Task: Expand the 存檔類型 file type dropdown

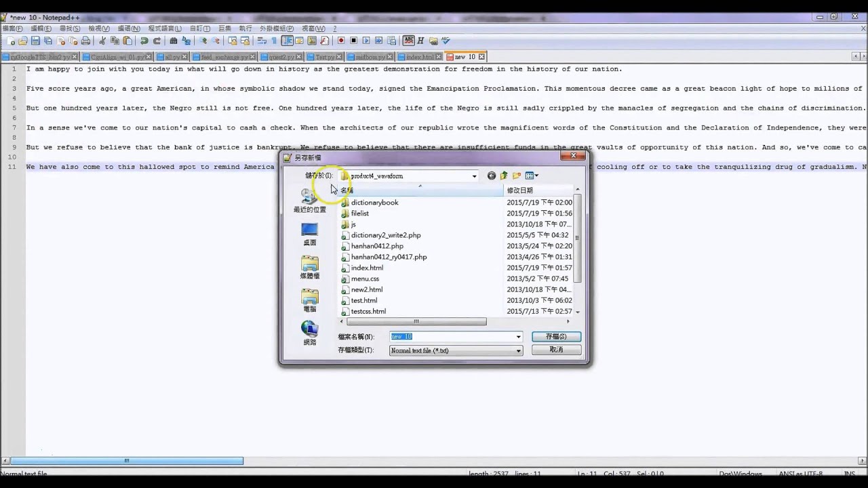Action: (518, 350)
